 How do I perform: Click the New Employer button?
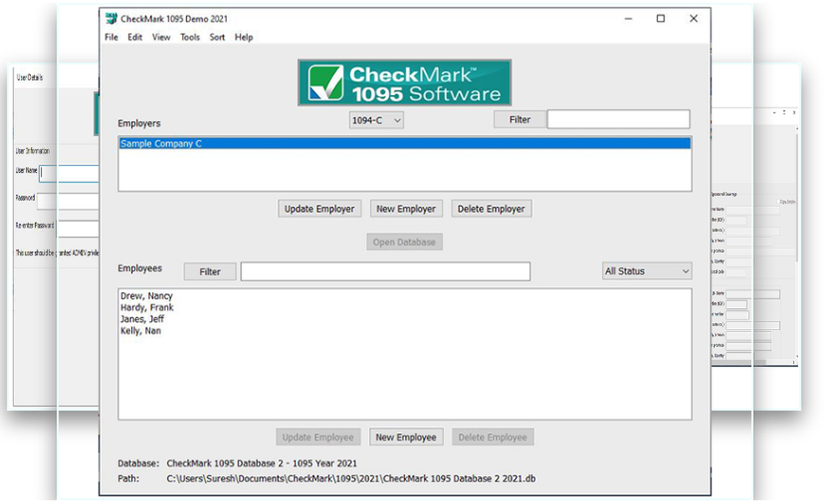406,209
